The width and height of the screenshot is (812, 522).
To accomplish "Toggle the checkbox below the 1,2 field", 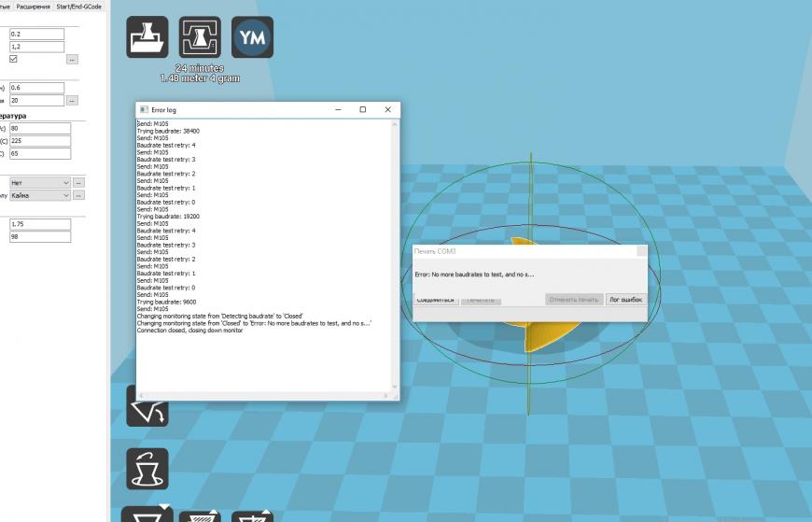I will coord(13,59).
